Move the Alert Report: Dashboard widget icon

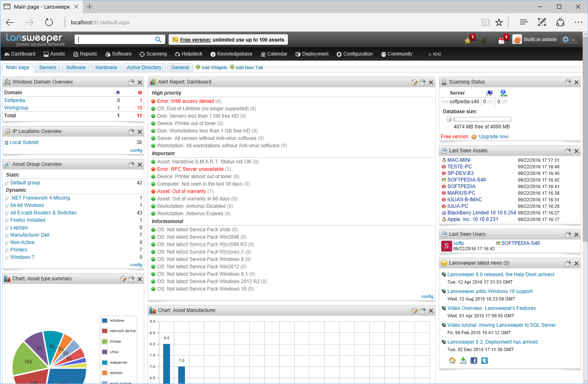tap(423, 82)
